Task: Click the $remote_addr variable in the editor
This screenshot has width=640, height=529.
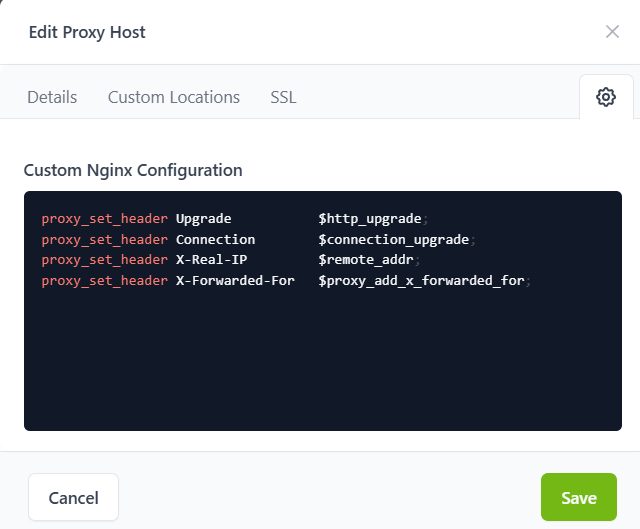Action: 366,260
